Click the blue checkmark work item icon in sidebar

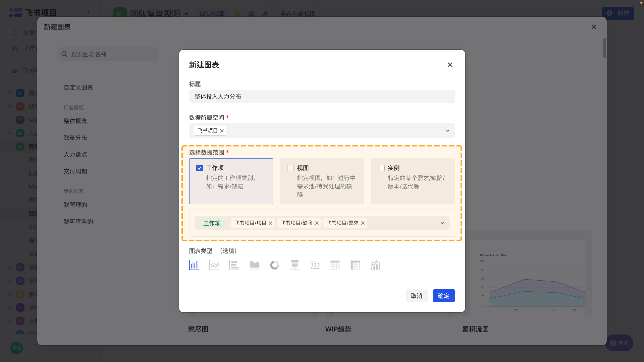(x=20, y=93)
